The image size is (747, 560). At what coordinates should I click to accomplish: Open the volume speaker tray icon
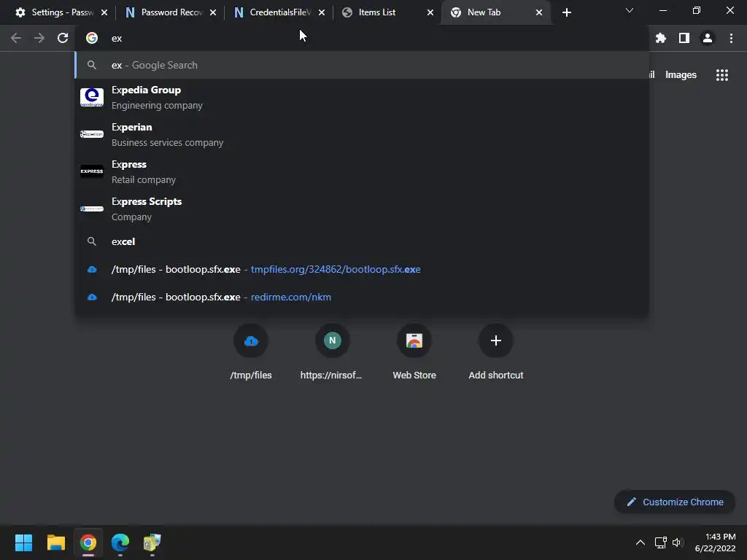(678, 542)
